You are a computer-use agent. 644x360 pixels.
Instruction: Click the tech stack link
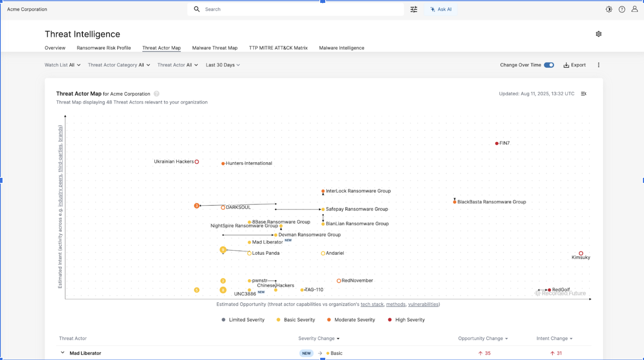coord(372,304)
